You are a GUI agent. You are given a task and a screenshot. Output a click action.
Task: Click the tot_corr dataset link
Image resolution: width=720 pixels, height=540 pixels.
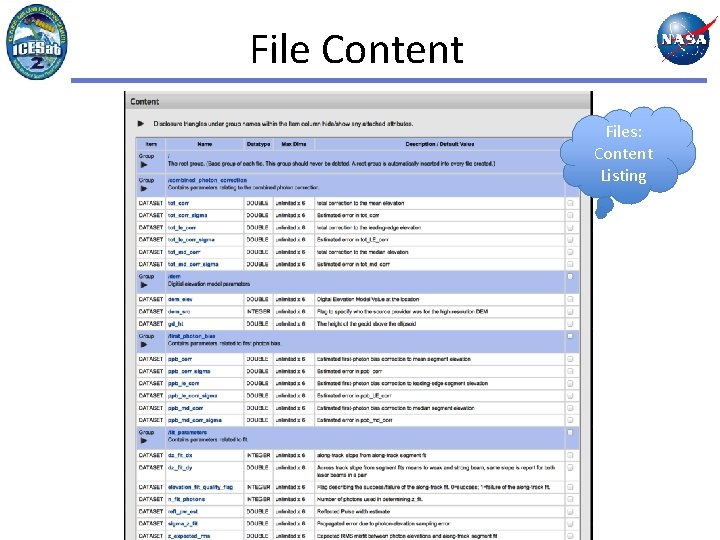(x=178, y=203)
